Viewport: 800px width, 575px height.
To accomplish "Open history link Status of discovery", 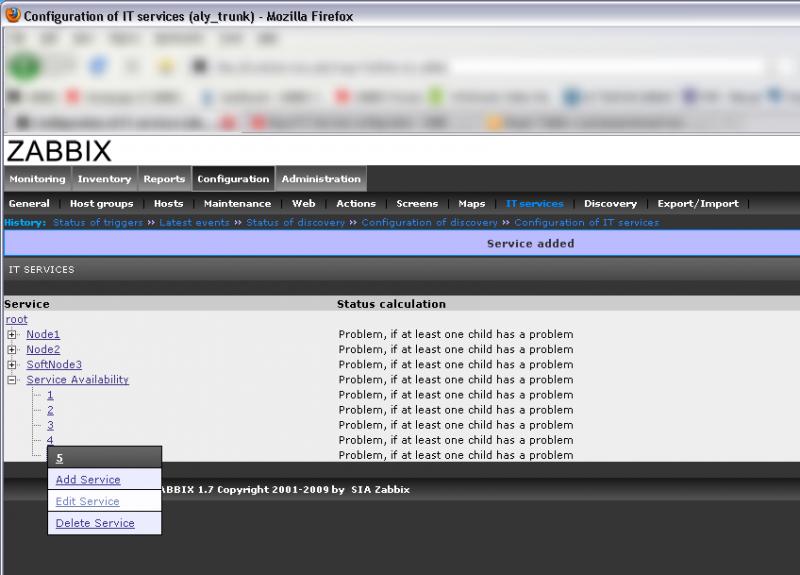I will (295, 222).
